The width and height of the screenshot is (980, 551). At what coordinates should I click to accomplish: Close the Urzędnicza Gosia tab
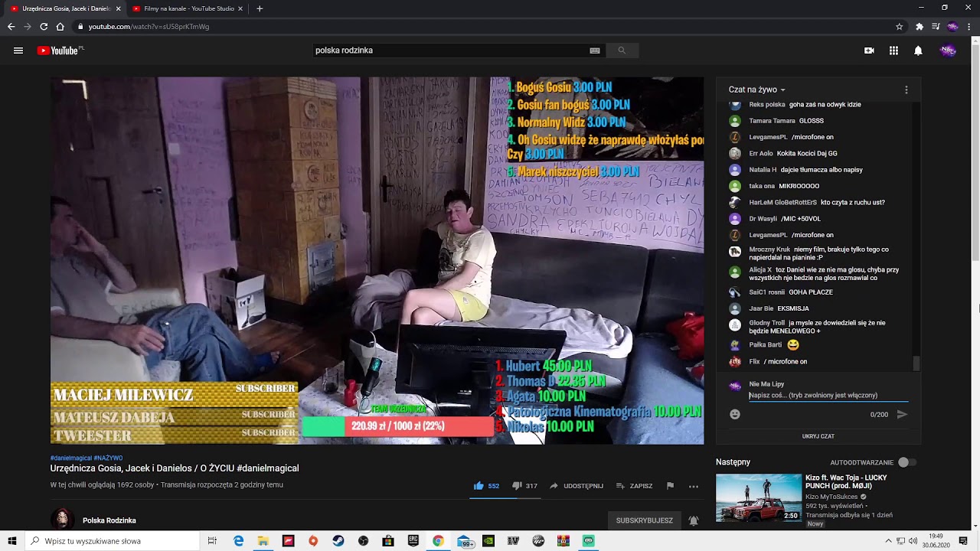118,8
